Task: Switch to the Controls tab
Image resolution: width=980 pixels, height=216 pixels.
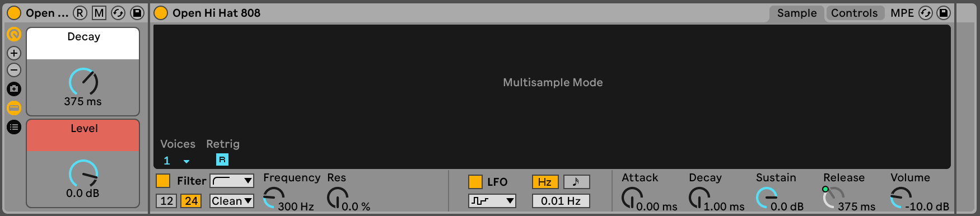Action: point(855,13)
